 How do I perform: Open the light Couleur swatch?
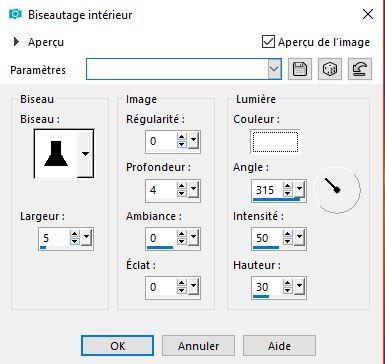tap(275, 142)
